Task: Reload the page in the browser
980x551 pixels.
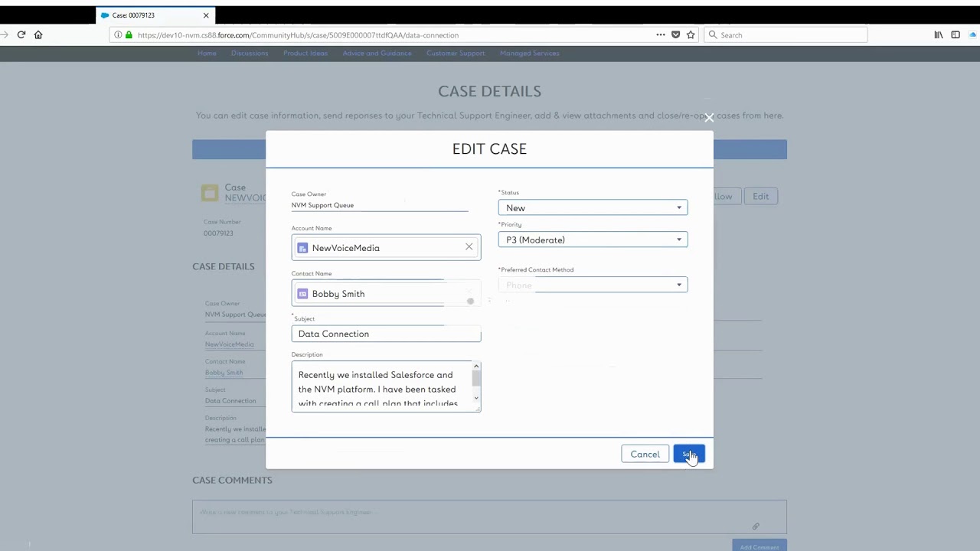Action: click(x=21, y=34)
